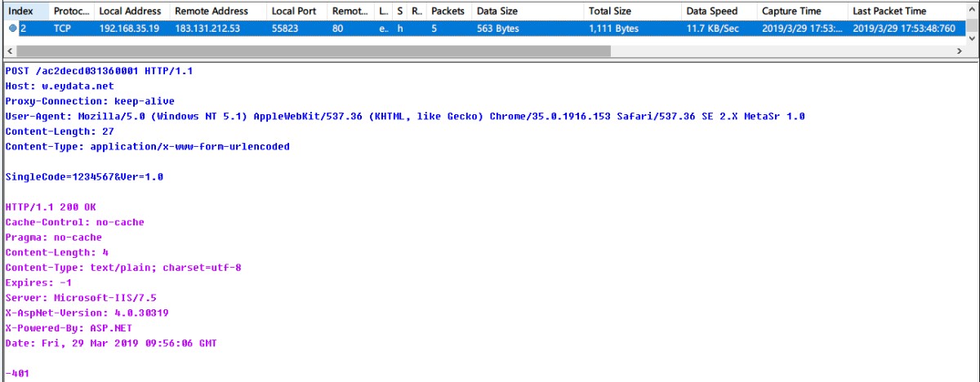Click the Data Size column header
This screenshot has height=382, width=980.
[x=528, y=11]
